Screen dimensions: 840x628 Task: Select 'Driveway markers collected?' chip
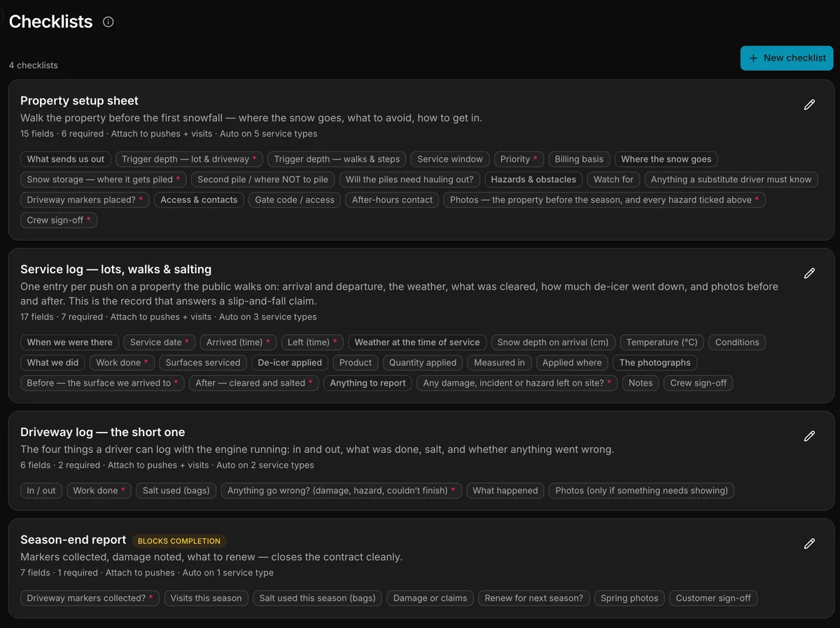point(90,599)
